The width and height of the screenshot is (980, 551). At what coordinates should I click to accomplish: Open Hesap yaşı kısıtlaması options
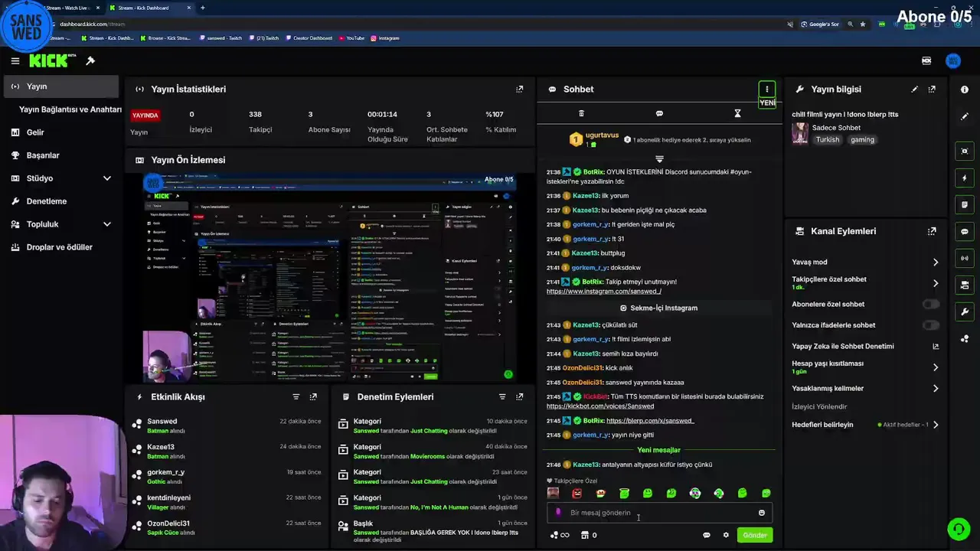click(865, 367)
